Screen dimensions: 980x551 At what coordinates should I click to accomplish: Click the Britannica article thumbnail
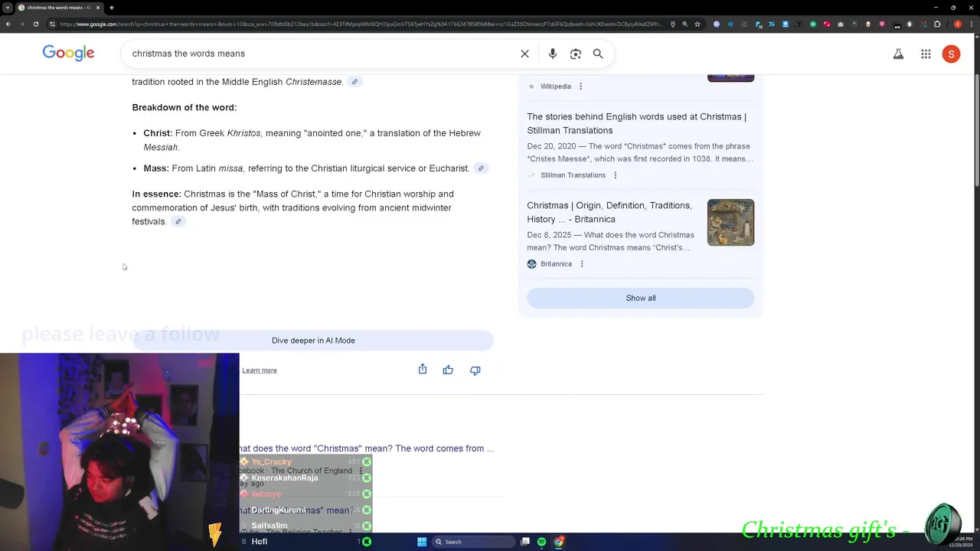(x=730, y=222)
